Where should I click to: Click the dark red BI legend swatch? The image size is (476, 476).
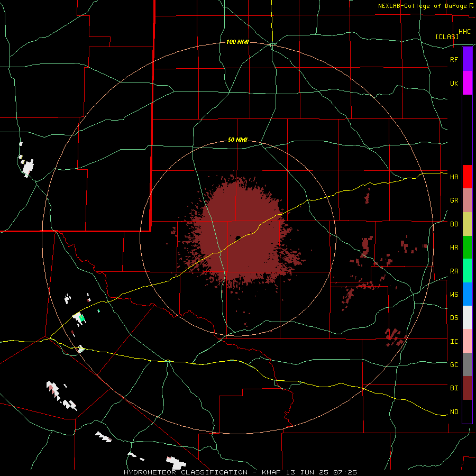[467, 388]
